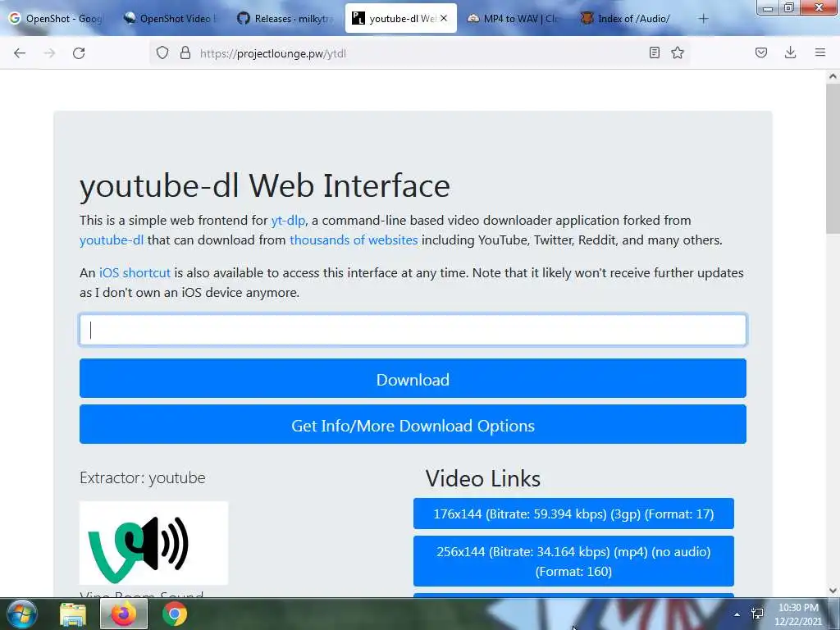
Task: Open the shield tracking protection icon
Action: pyautogui.click(x=162, y=53)
